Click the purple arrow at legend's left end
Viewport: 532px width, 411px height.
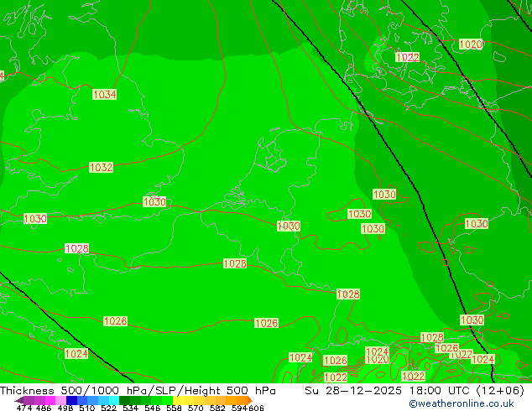[18, 401]
